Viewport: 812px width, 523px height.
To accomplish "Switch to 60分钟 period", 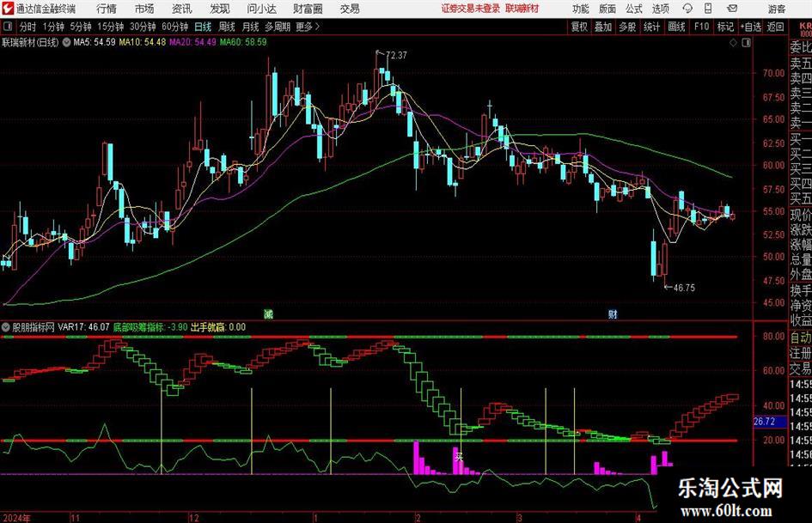I will click(175, 27).
